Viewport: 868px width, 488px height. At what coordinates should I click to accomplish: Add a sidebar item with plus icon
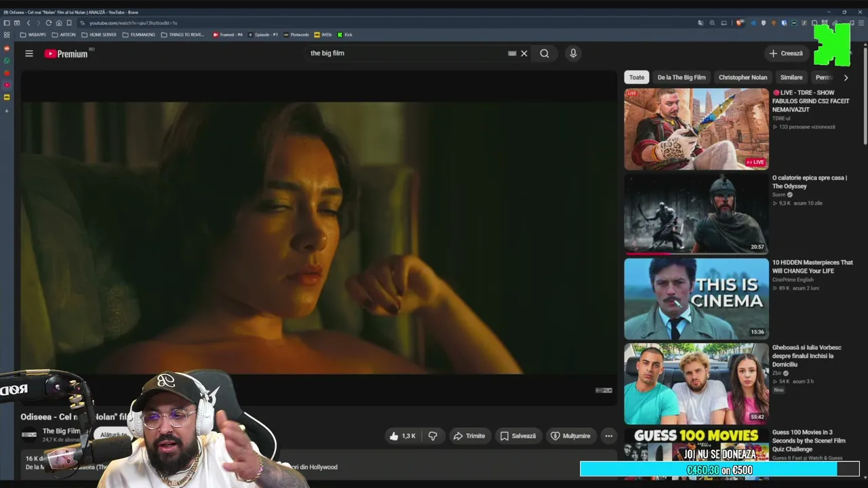point(7,110)
